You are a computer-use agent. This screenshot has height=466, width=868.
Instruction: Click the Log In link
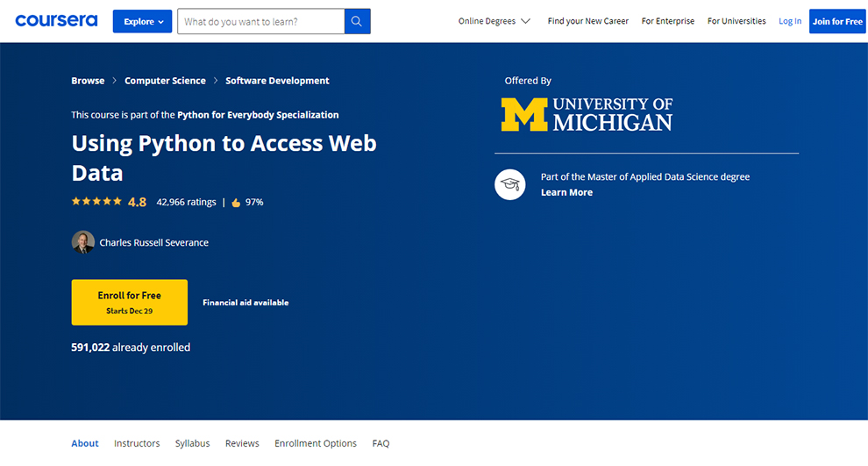[x=789, y=21]
